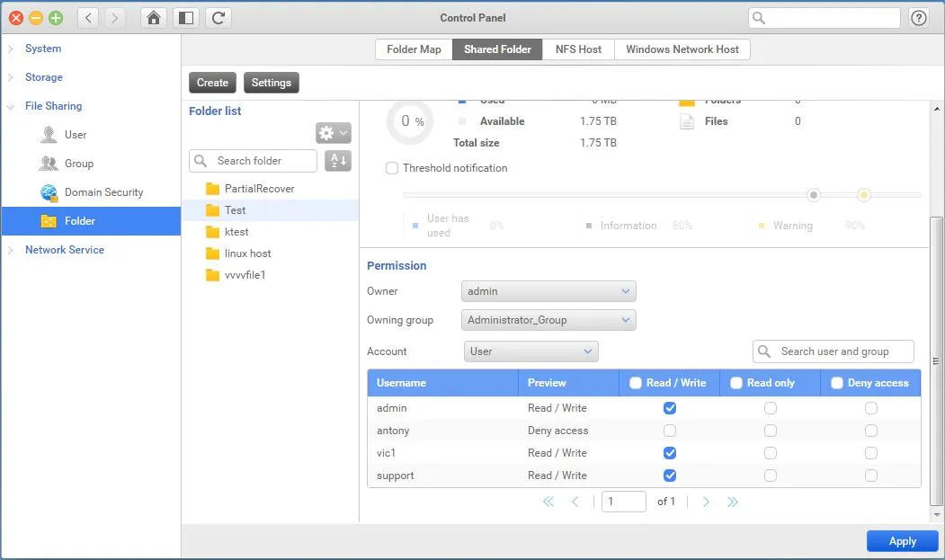Uncheck Read / Write for admin
The height and width of the screenshot is (560, 945).
(x=670, y=408)
